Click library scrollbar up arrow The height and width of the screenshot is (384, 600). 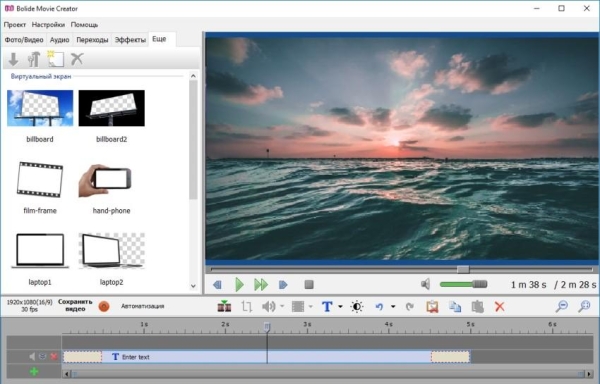[193, 76]
